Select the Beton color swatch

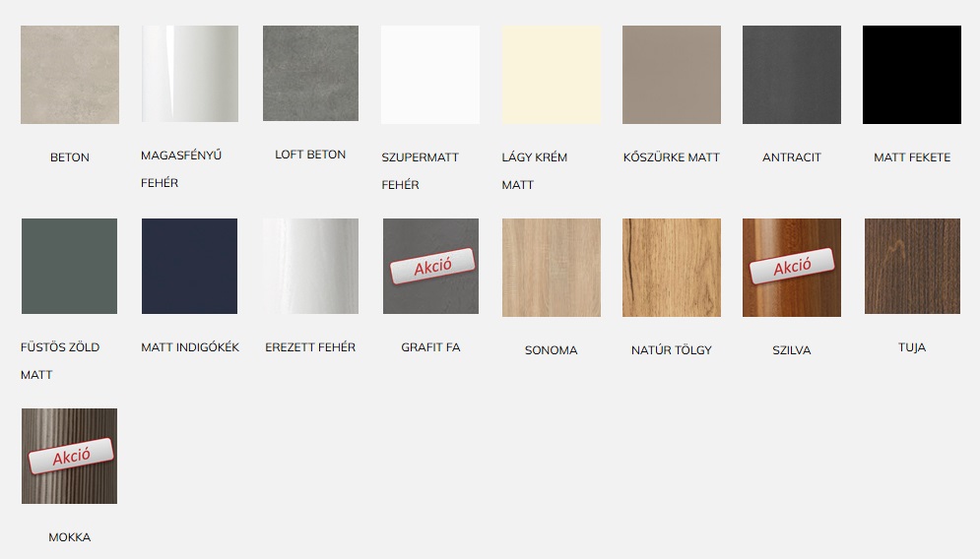[69, 75]
